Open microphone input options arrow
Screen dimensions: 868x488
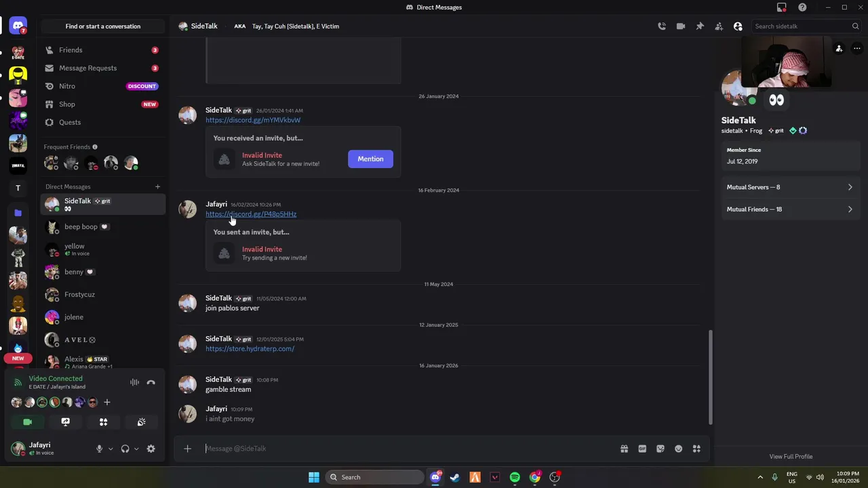click(111, 449)
